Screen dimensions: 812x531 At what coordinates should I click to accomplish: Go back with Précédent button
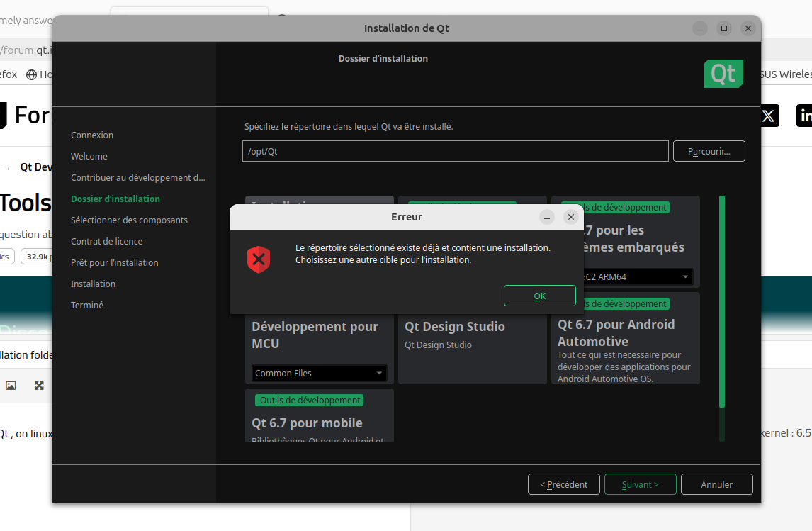coord(564,484)
